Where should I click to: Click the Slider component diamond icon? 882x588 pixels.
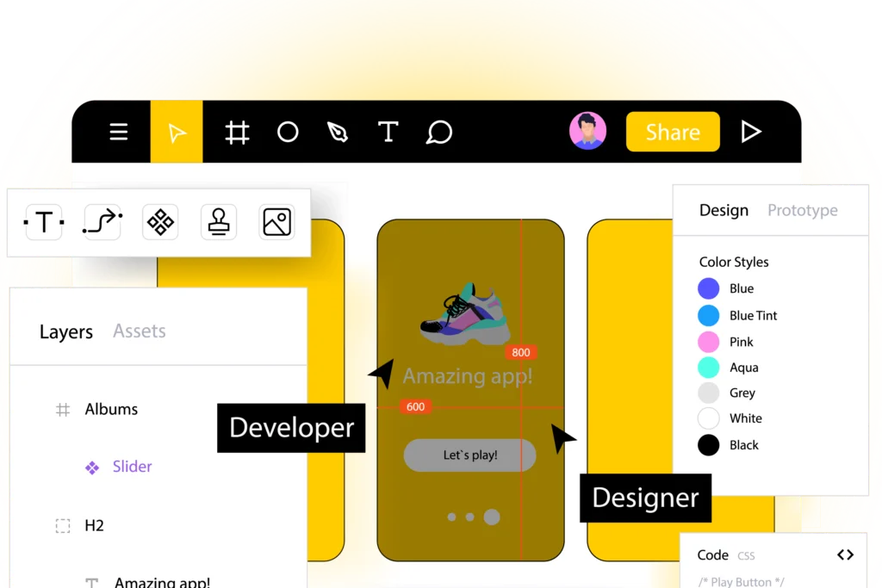pyautogui.click(x=92, y=467)
